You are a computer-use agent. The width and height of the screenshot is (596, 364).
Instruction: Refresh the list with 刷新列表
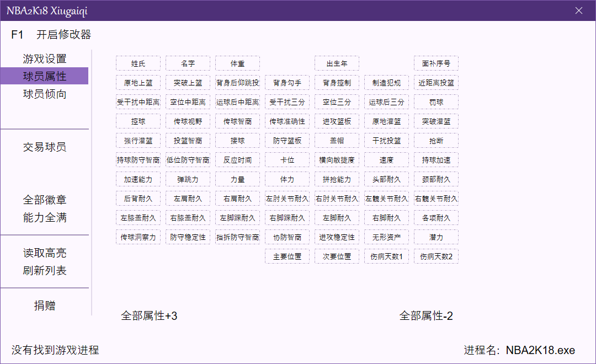point(44,271)
